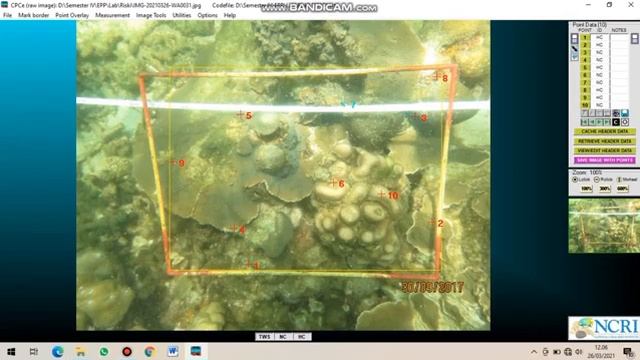Click the icon left of the POINT column header

pos(574,39)
